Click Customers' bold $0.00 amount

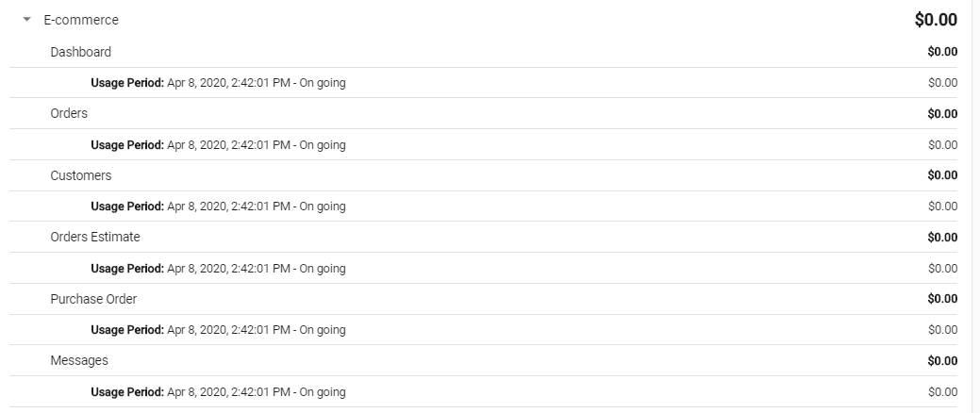(x=942, y=175)
